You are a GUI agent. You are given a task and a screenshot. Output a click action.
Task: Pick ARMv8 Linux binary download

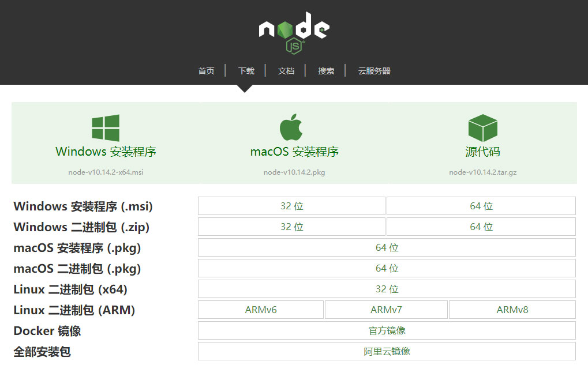click(x=512, y=310)
